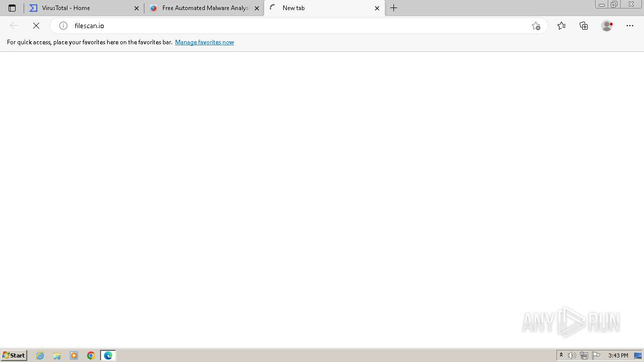Open network status tray icon

584,355
